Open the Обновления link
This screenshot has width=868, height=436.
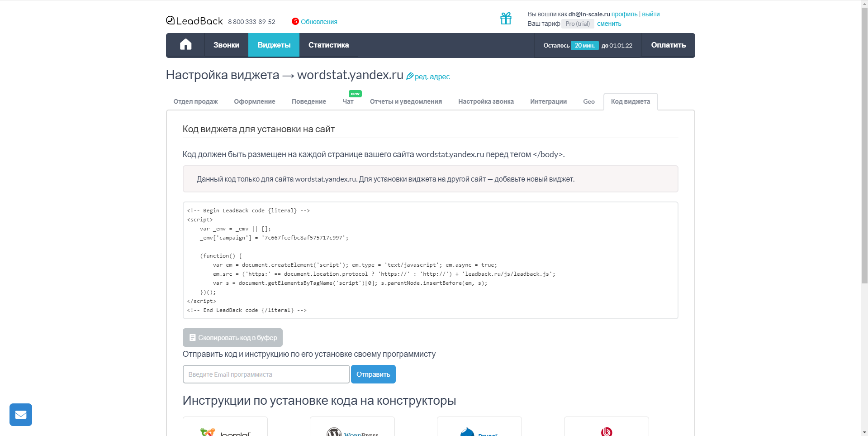[319, 22]
